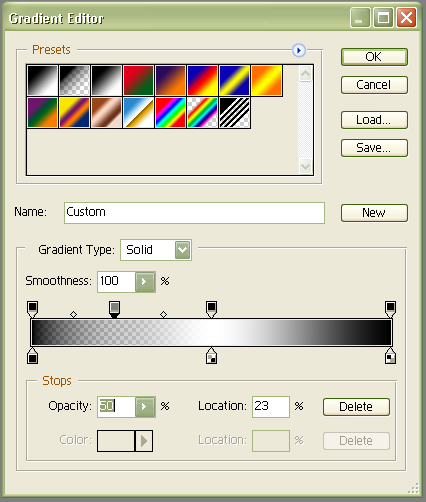Select the gray opacity stop at 23%
This screenshot has height=502, width=426.
[x=114, y=309]
